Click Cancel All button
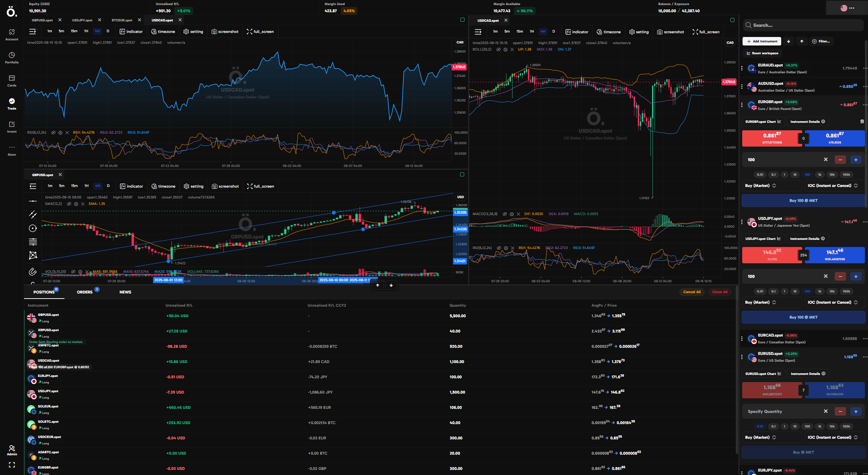Image resolution: width=868 pixels, height=475 pixels. coord(692,292)
